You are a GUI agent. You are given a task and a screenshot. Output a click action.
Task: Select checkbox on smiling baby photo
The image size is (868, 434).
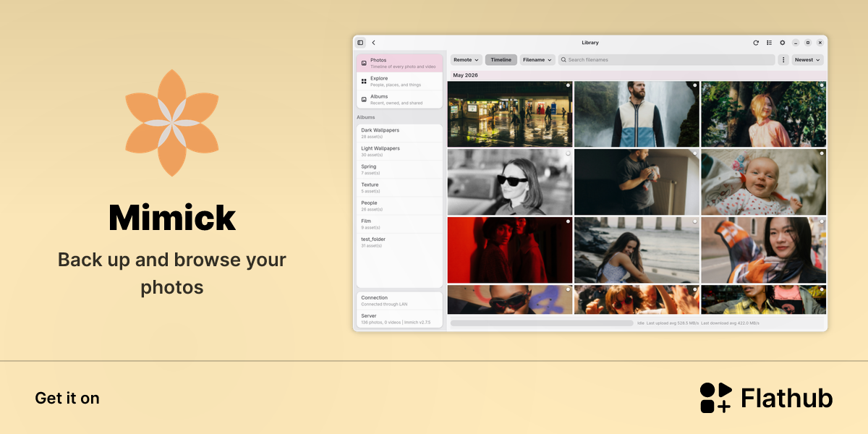coord(821,153)
